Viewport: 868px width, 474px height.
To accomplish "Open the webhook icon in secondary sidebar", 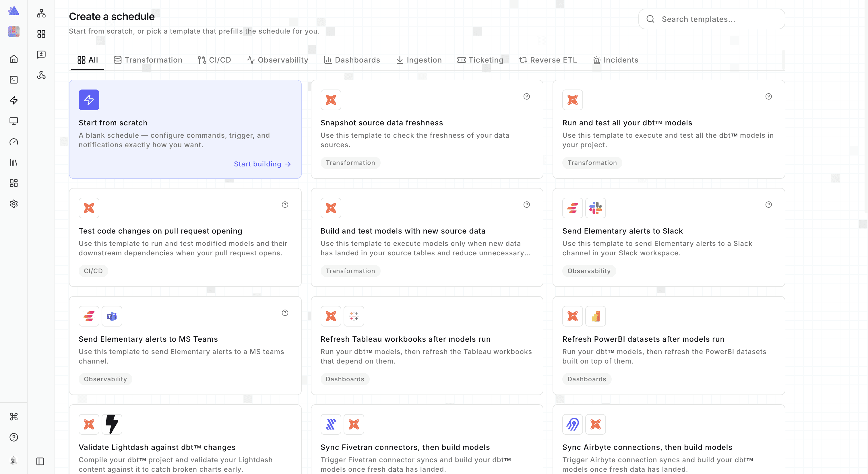I will click(x=41, y=75).
